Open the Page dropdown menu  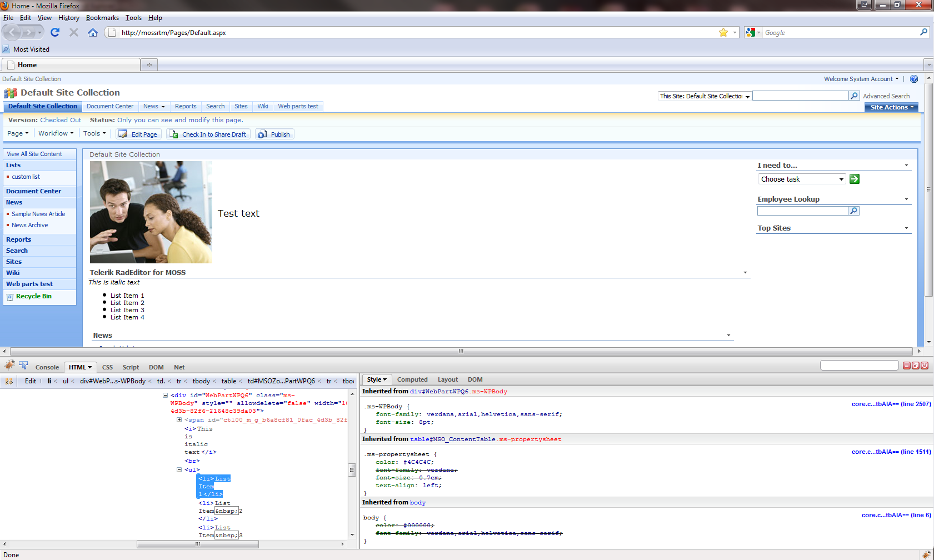18,133
